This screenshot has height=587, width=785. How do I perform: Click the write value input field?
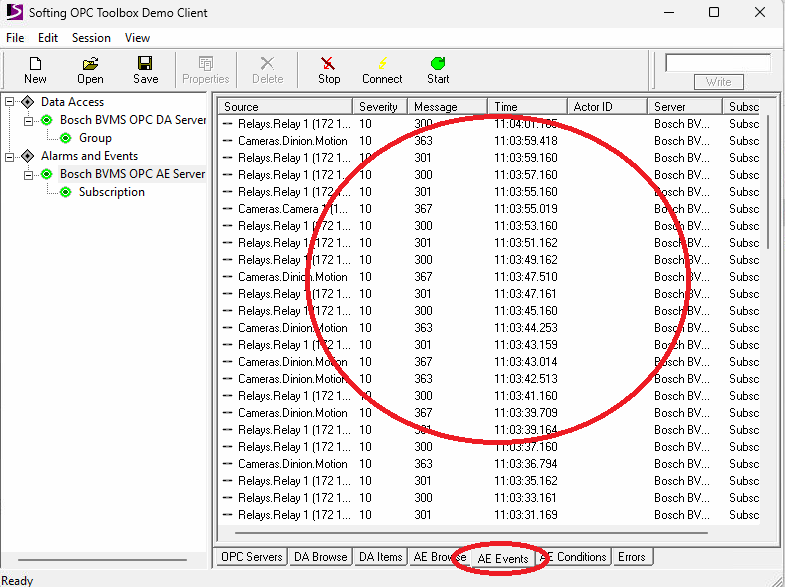[x=717, y=63]
